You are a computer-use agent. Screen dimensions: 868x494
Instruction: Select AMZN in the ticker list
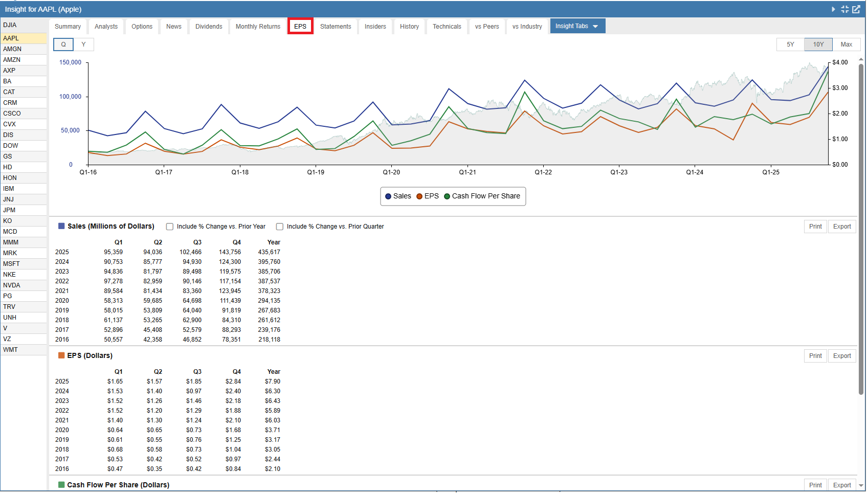pos(24,60)
